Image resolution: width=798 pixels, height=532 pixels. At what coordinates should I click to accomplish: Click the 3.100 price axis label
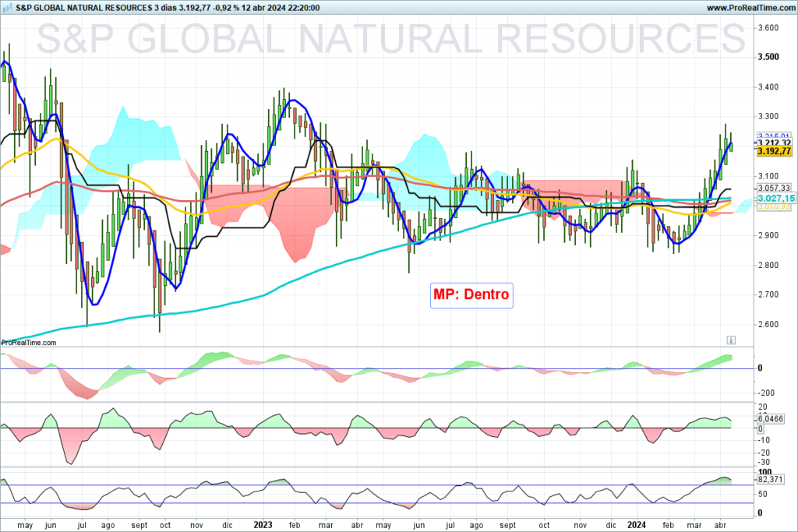click(768, 176)
